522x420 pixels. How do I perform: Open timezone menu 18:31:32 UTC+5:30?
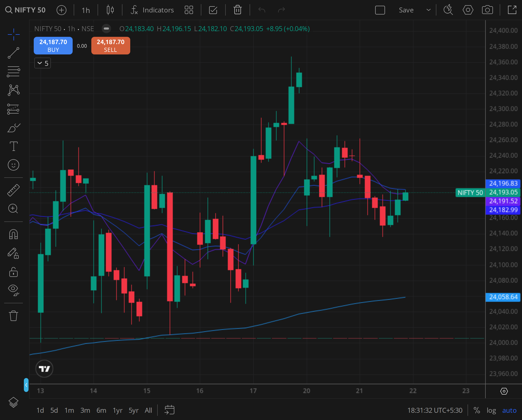435,410
